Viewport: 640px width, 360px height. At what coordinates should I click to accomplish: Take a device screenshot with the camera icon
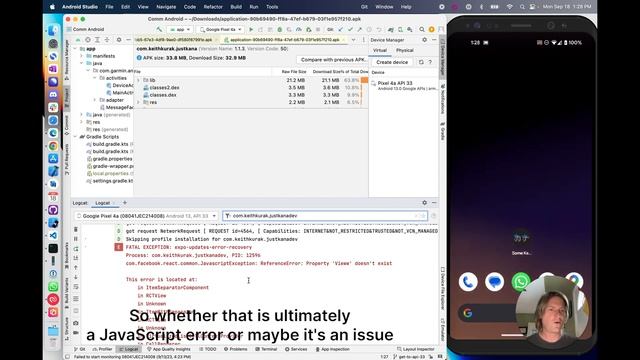76,323
